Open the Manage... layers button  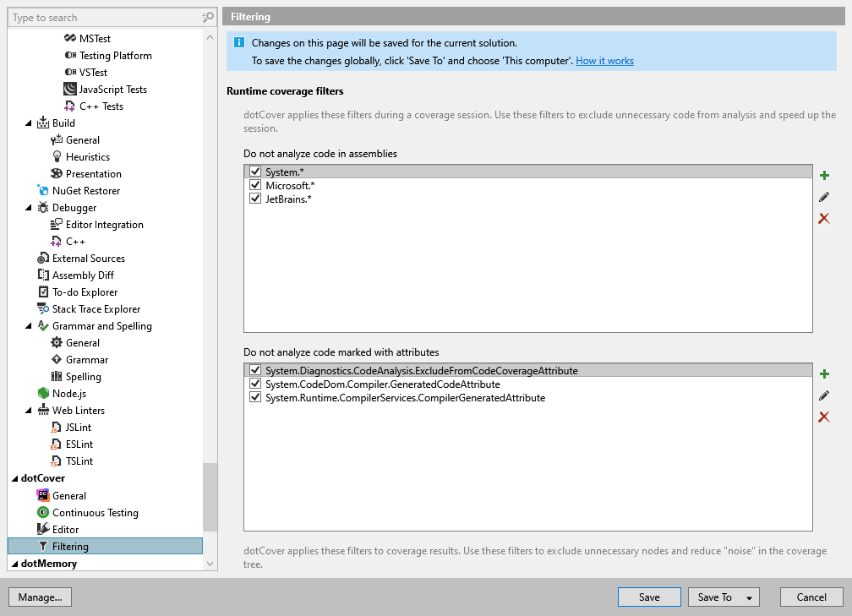(x=41, y=597)
